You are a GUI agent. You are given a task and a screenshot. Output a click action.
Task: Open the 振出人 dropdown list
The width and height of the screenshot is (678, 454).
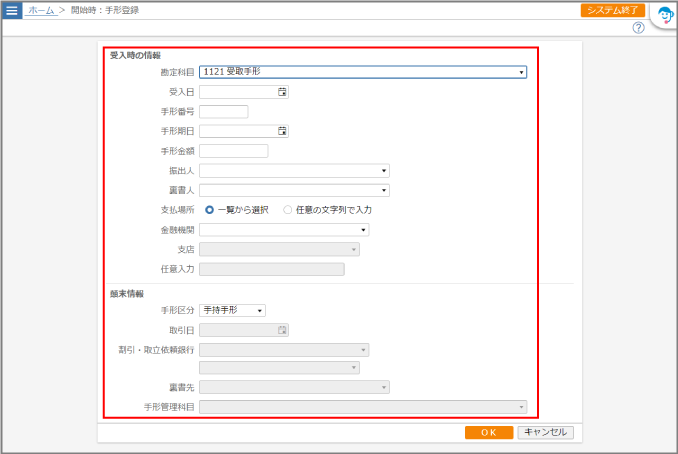click(384, 171)
